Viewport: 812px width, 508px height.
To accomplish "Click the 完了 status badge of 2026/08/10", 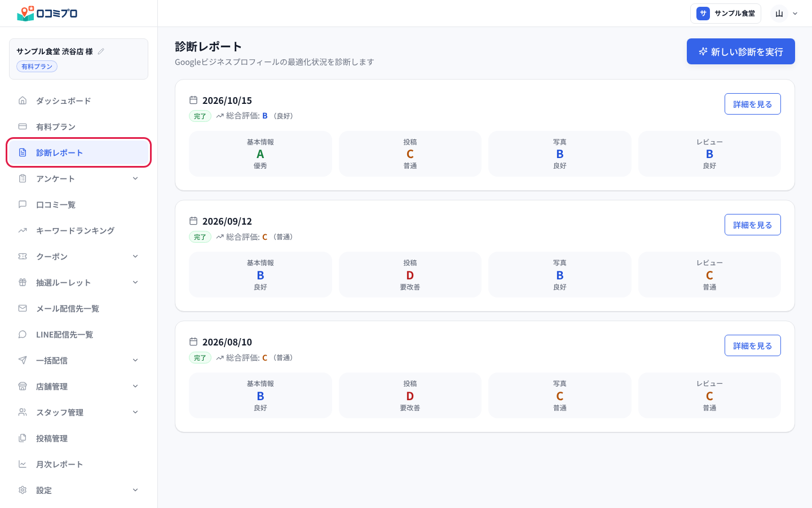I will tap(200, 358).
